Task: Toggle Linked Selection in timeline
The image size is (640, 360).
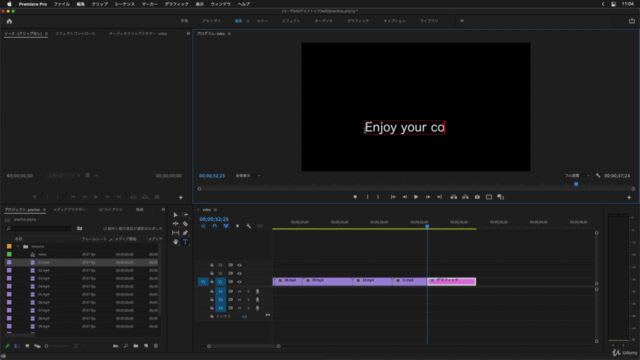Action: pyautogui.click(x=226, y=226)
